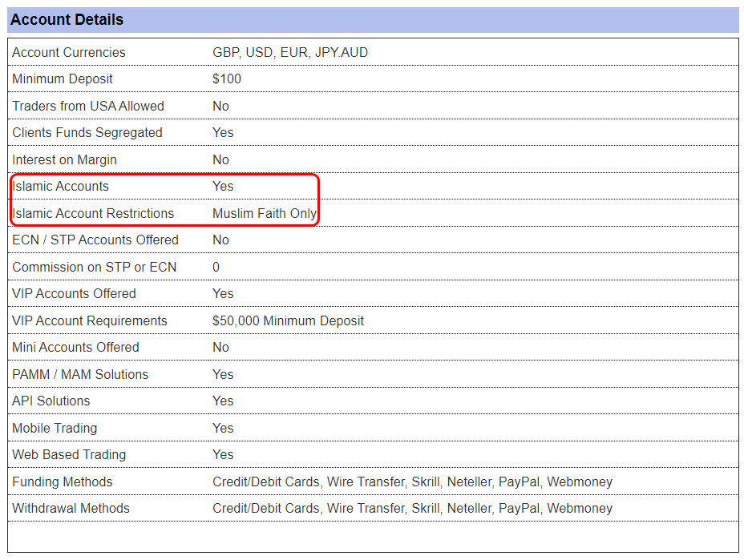Click the Web Based Trading label

coord(69,454)
